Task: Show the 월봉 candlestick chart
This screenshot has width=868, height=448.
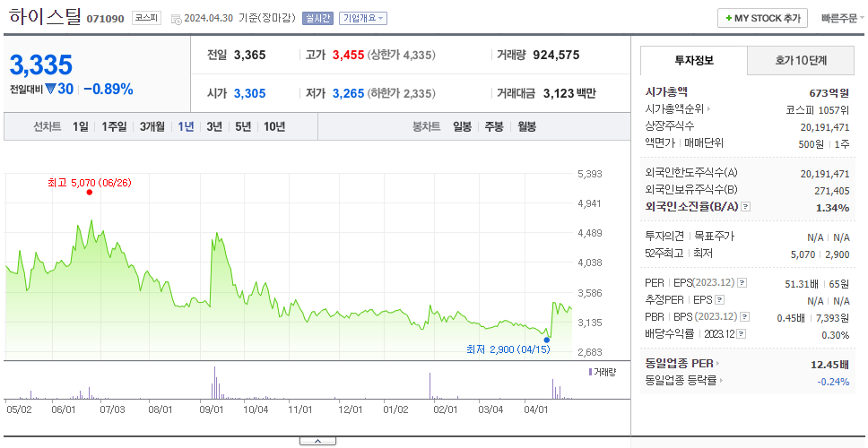Action: coord(527,126)
